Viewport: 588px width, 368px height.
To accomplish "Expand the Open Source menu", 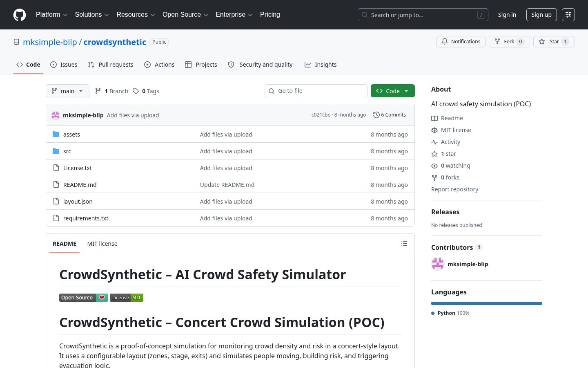I will point(185,15).
